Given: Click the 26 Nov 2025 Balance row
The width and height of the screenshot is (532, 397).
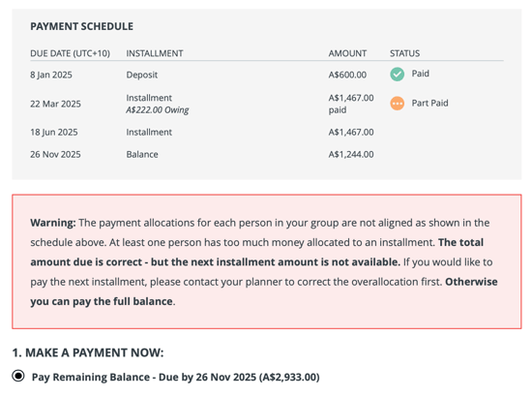Looking at the screenshot, I should tap(267, 155).
